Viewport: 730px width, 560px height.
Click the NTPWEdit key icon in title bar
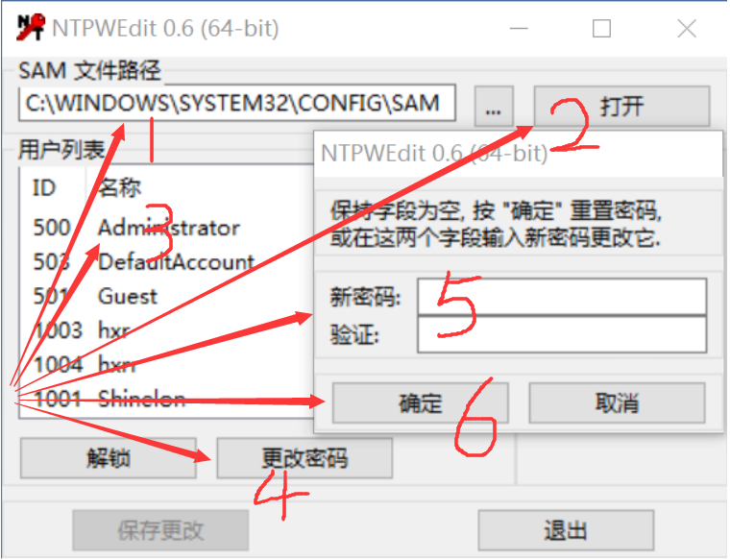coord(31,28)
